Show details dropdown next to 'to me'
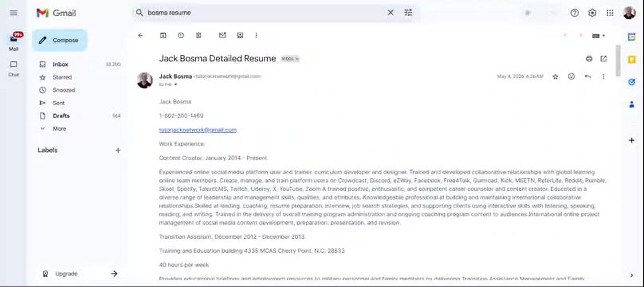The image size is (644, 287). [x=176, y=84]
